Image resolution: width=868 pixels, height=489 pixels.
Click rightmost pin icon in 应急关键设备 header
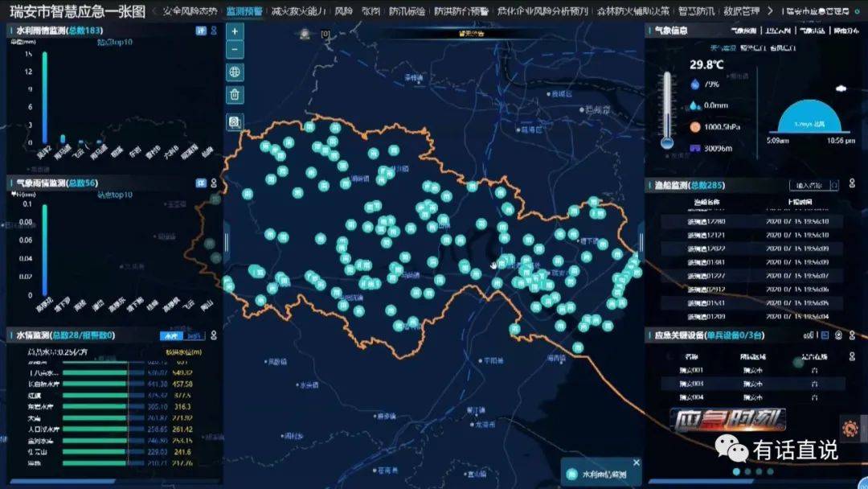[x=852, y=335]
